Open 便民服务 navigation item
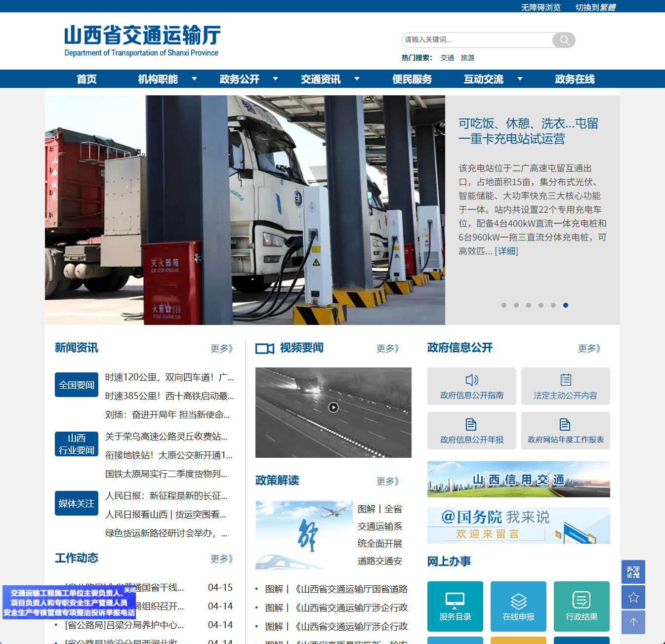This screenshot has width=665, height=644. [412, 79]
